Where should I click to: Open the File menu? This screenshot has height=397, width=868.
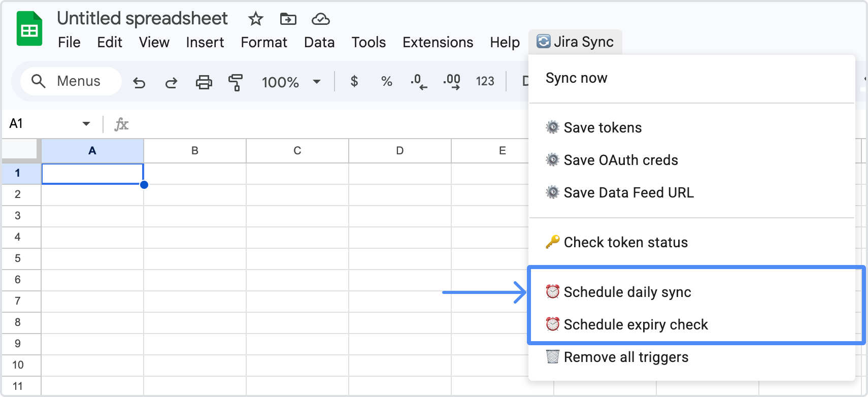[69, 42]
